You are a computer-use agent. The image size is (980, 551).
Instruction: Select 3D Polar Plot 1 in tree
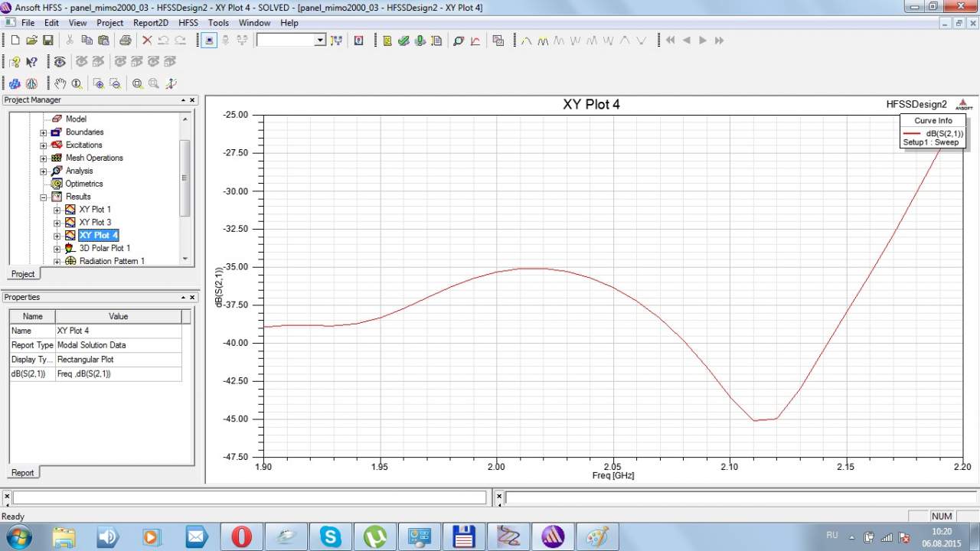click(104, 248)
